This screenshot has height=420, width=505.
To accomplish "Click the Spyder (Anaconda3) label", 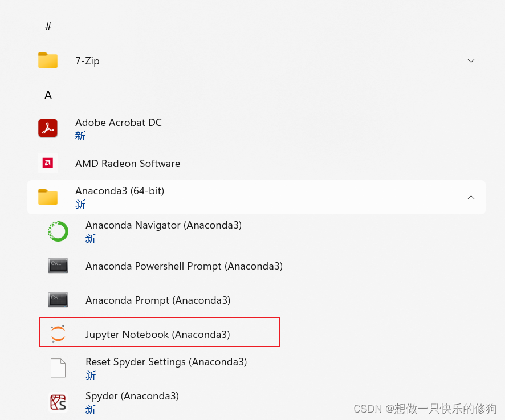I will (x=132, y=396).
